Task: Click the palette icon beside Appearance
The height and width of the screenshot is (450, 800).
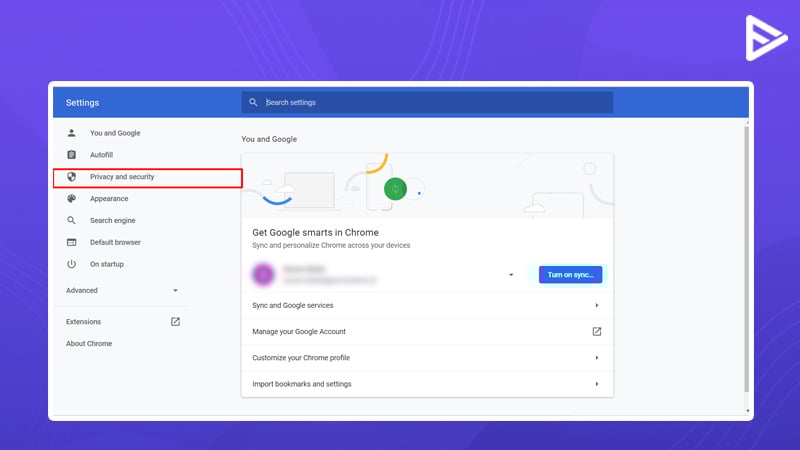Action: coord(71,198)
